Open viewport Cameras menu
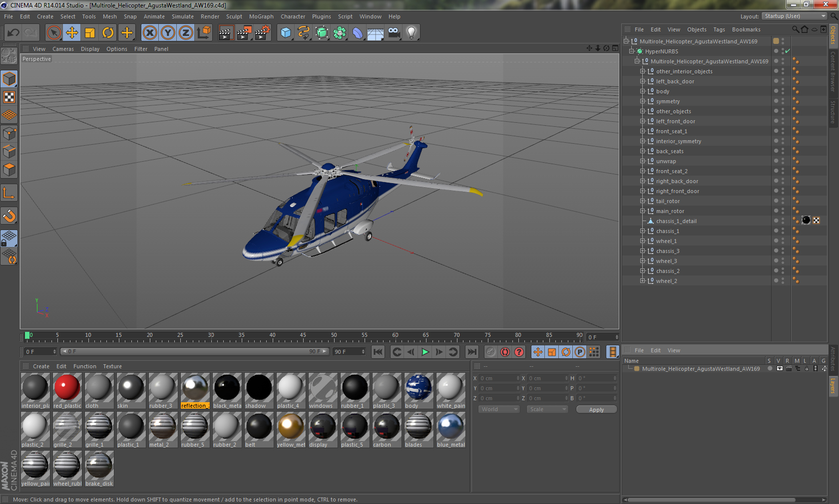Image resolution: width=839 pixels, height=504 pixels. click(63, 49)
